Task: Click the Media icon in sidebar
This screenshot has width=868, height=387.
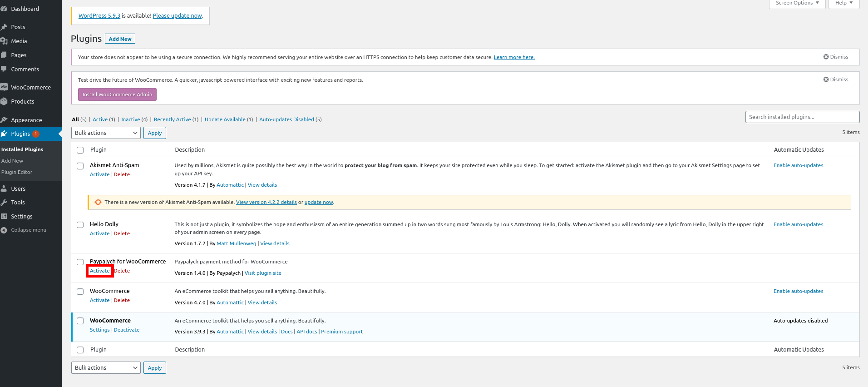Action: pyautogui.click(x=4, y=41)
